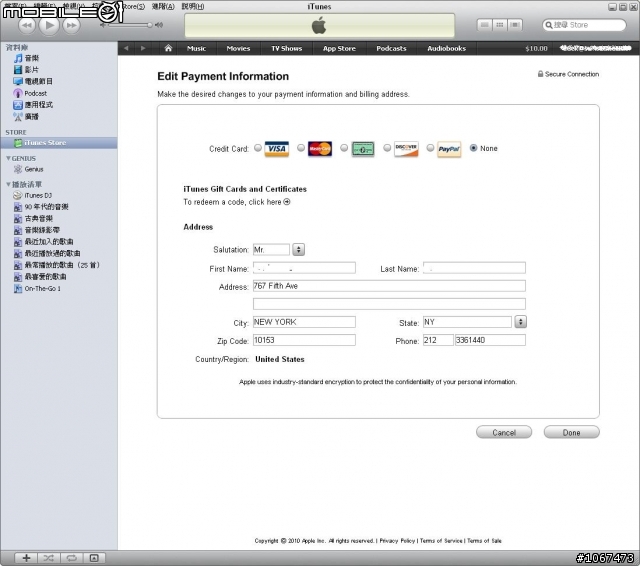Screen dimensions: 641x566
Task: Click the Discover card logo
Action: [406, 149]
